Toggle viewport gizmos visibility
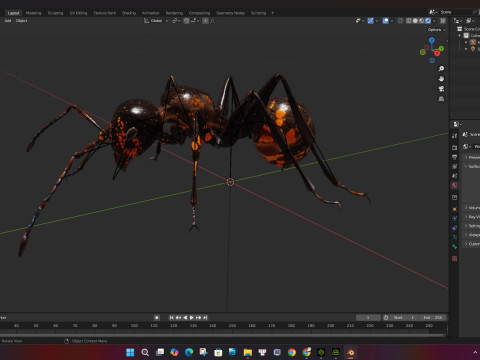Screen dimensions: 480x360 (371, 21)
